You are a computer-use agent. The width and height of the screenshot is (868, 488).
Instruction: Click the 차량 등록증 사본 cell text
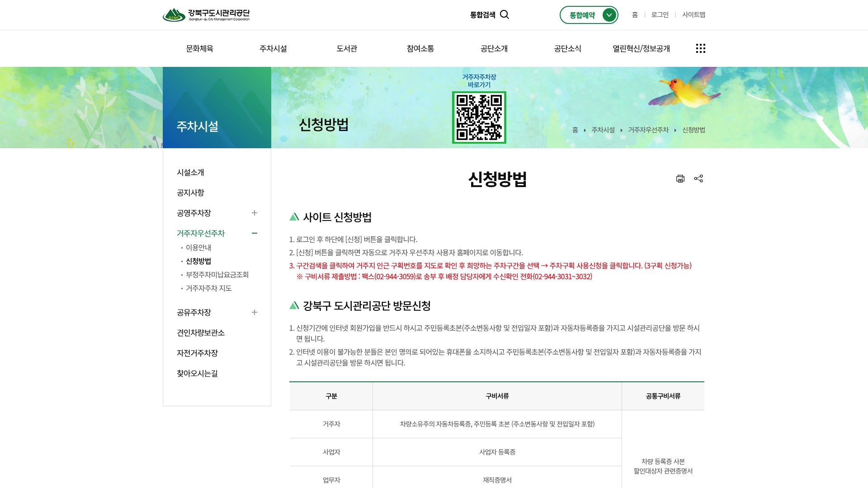pyautogui.click(x=663, y=461)
